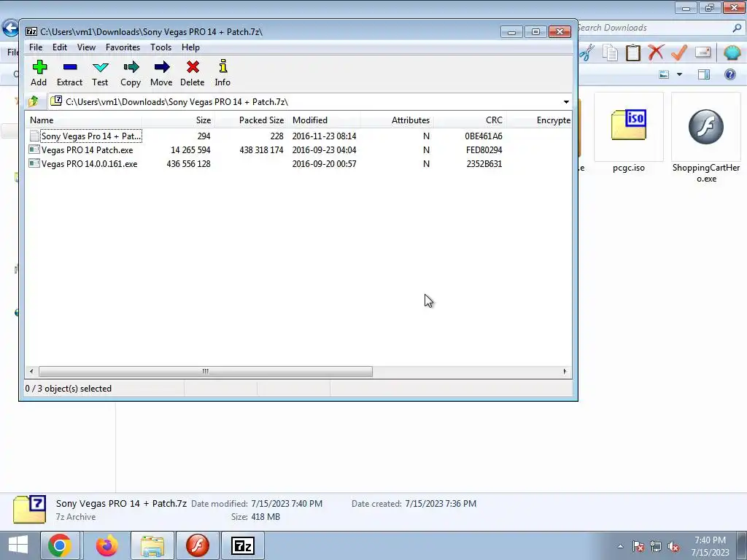The image size is (747, 560).
Task: Click the muted volume tray icon
Action: click(x=673, y=547)
